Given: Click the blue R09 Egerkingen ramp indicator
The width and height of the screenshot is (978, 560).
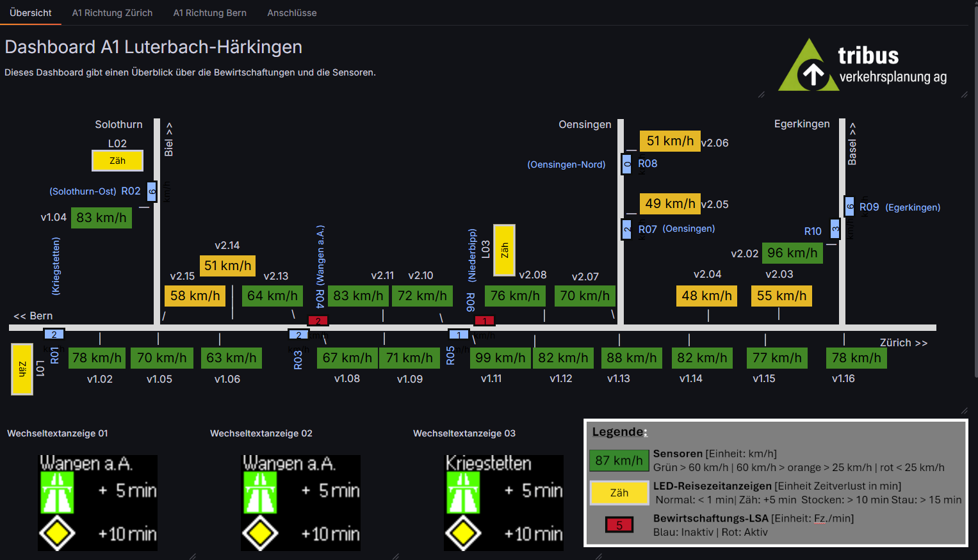Looking at the screenshot, I should 849,207.
